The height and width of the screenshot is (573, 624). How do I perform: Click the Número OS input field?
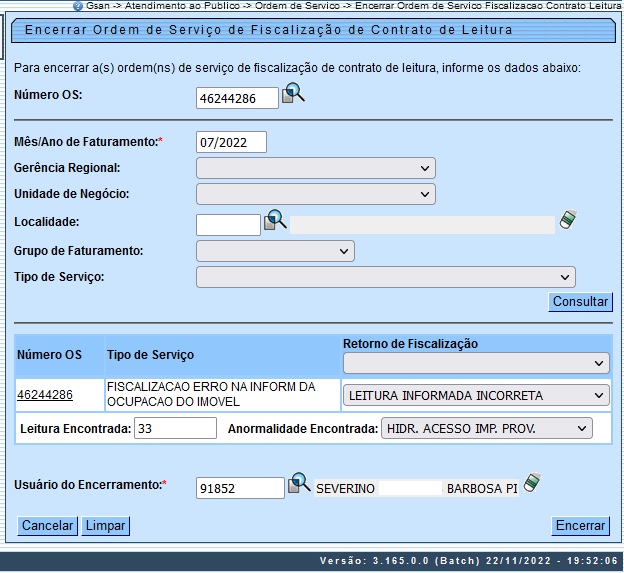pos(238,98)
